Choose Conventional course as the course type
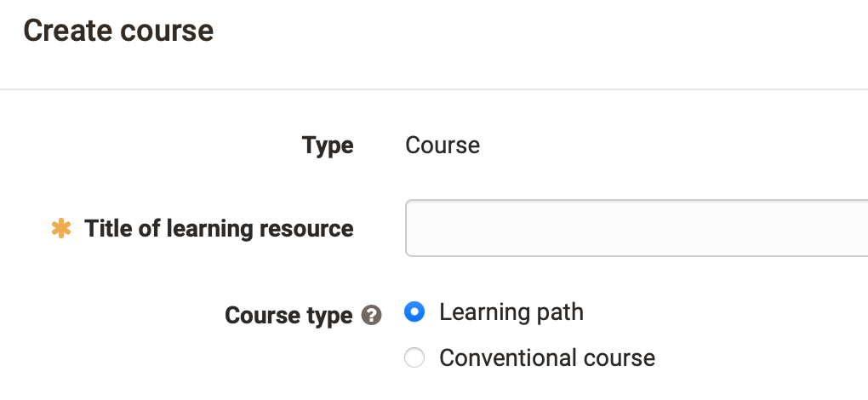Viewport: 868px width, 400px height. point(414,357)
